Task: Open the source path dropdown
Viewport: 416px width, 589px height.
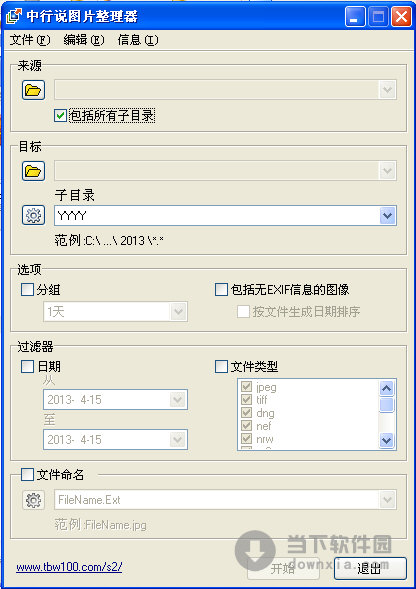Action: click(x=387, y=90)
